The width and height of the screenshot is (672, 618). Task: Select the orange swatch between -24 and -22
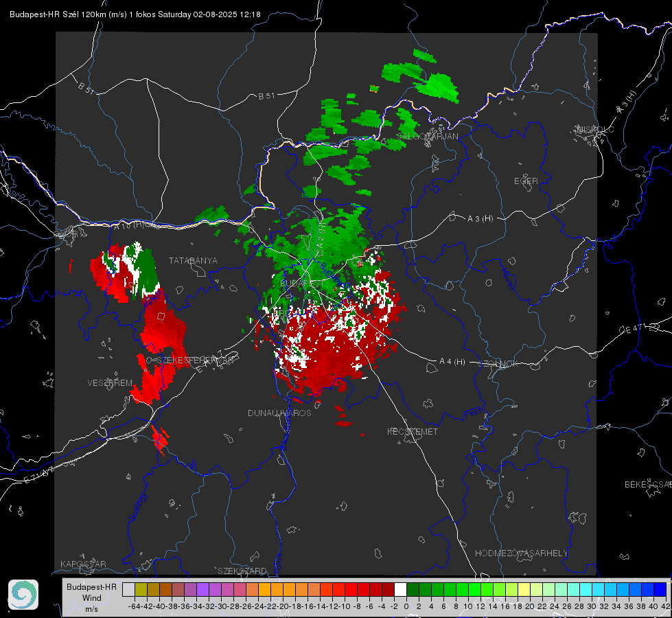pyautogui.click(x=264, y=589)
